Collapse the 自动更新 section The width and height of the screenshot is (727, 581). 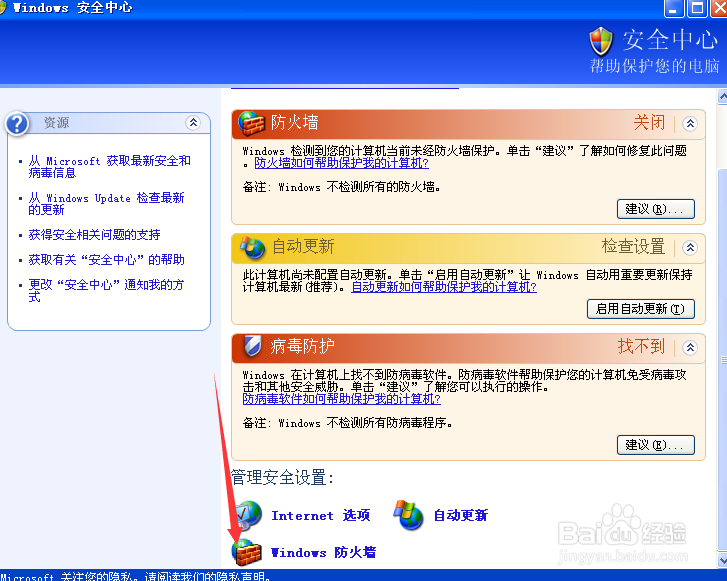click(x=690, y=247)
